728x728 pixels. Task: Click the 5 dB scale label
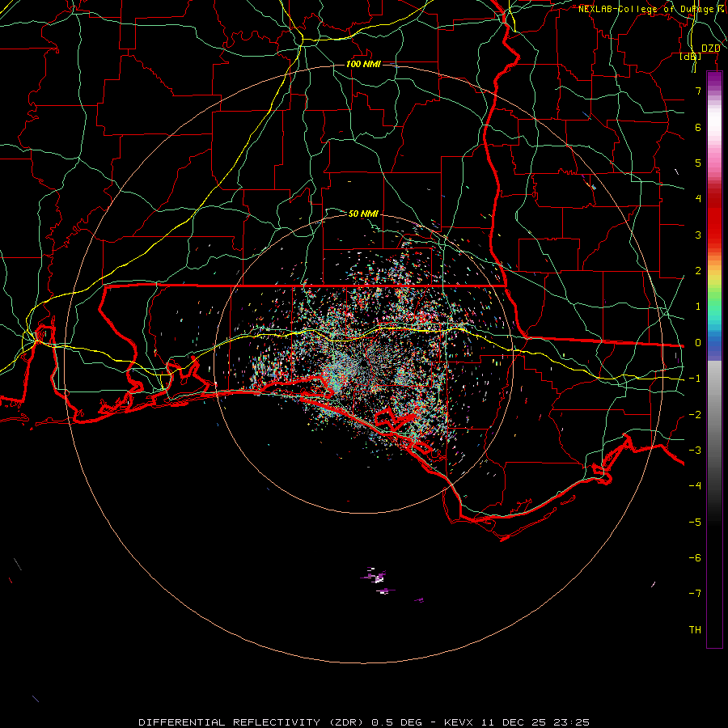click(698, 163)
